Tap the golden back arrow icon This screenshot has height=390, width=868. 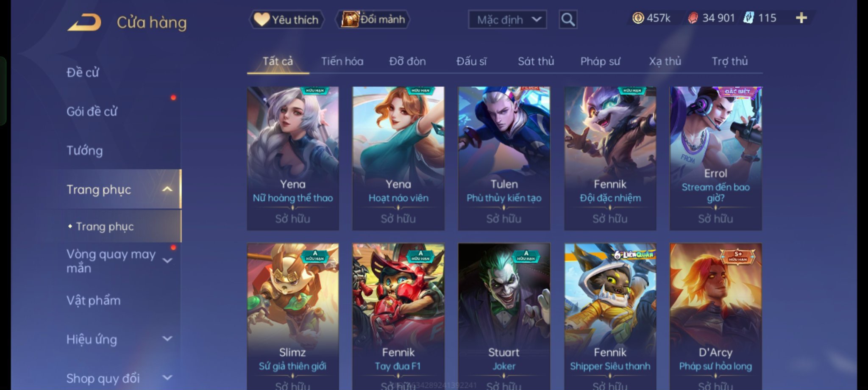84,22
